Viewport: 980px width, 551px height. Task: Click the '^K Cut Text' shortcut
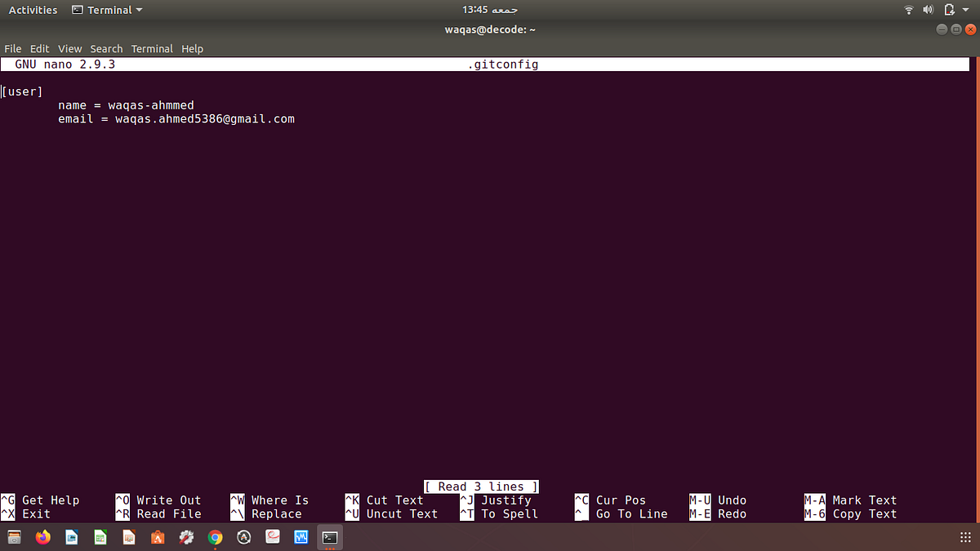point(384,500)
